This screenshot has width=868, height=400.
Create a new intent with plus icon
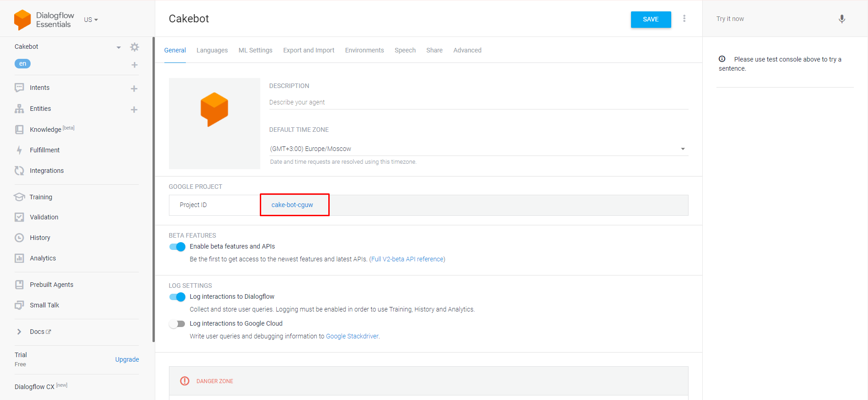point(134,88)
